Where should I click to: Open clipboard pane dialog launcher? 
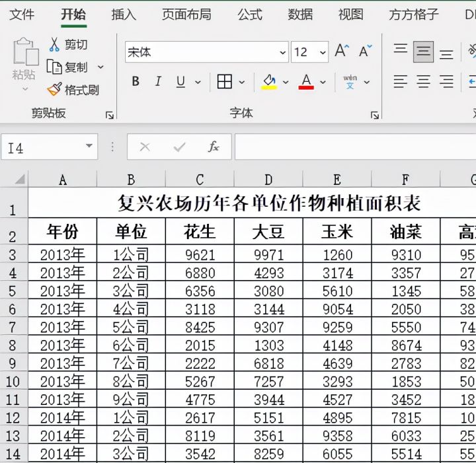(x=109, y=115)
